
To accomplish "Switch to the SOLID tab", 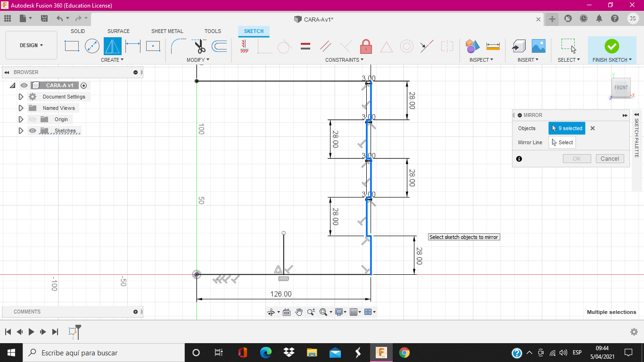I will pos(78,31).
